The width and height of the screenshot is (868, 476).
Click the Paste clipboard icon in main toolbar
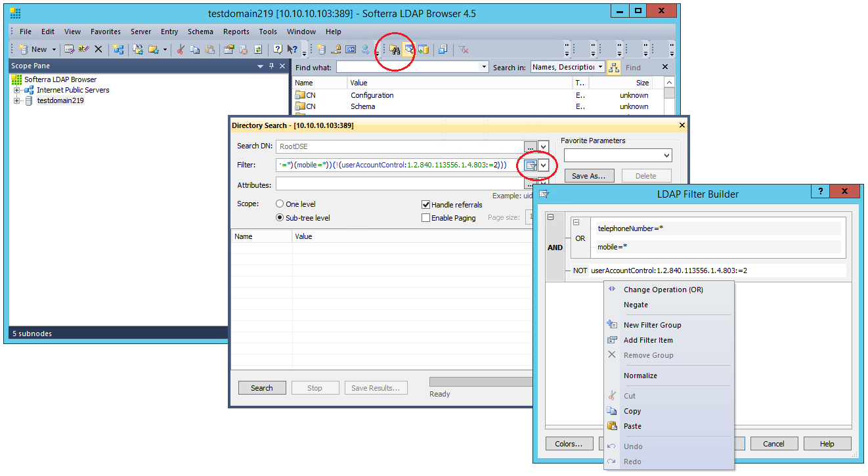(x=209, y=49)
